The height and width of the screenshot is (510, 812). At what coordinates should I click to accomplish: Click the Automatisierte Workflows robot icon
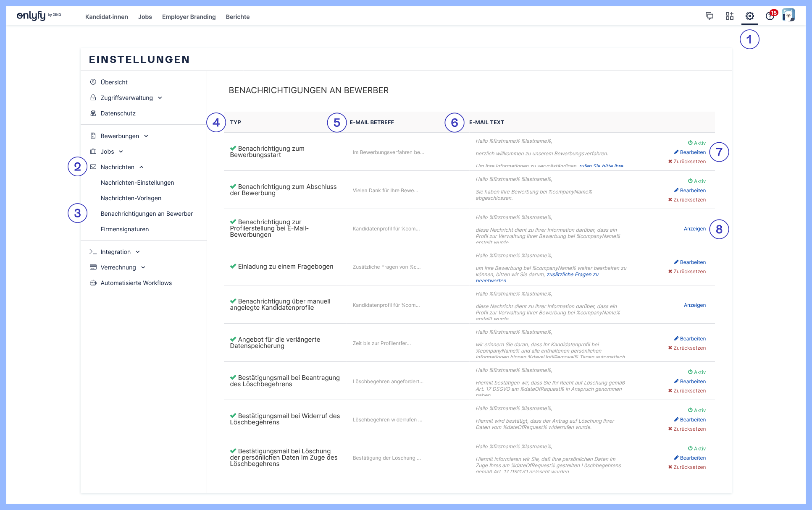(x=93, y=283)
